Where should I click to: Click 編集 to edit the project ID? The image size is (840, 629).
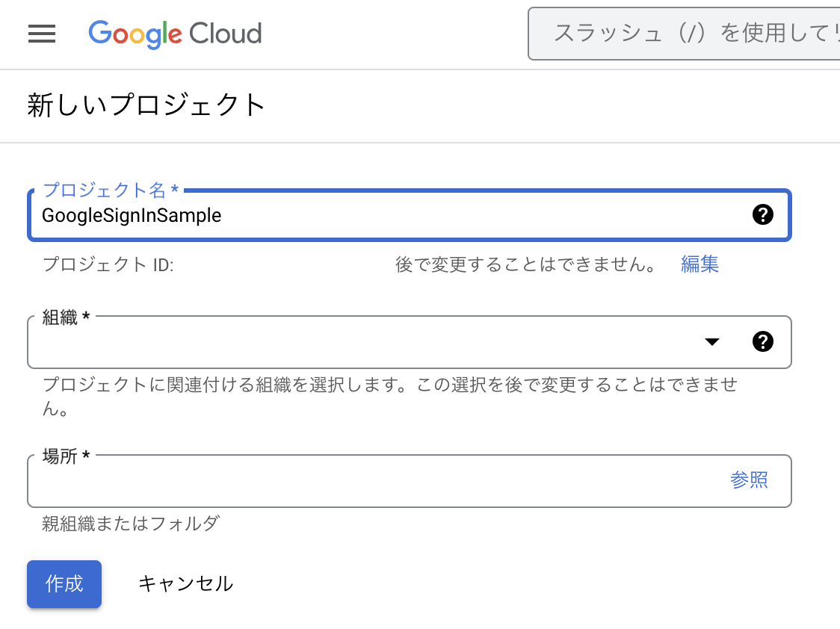[700, 264]
